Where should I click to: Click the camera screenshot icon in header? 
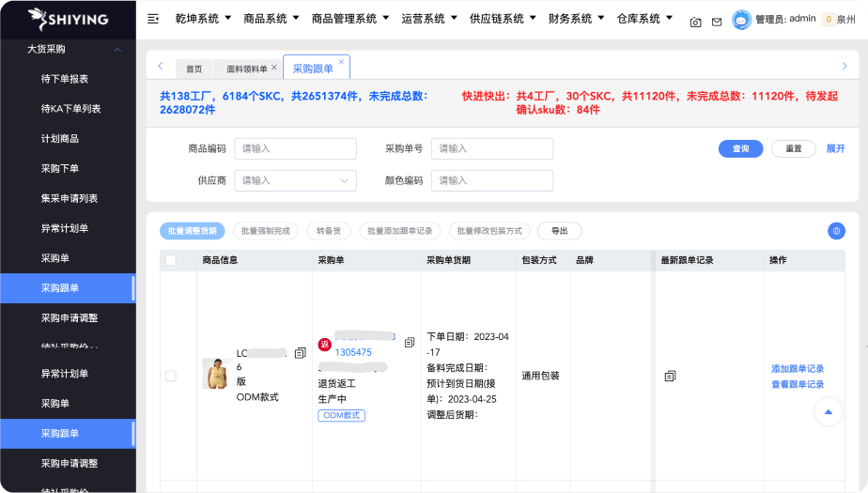pyautogui.click(x=695, y=22)
